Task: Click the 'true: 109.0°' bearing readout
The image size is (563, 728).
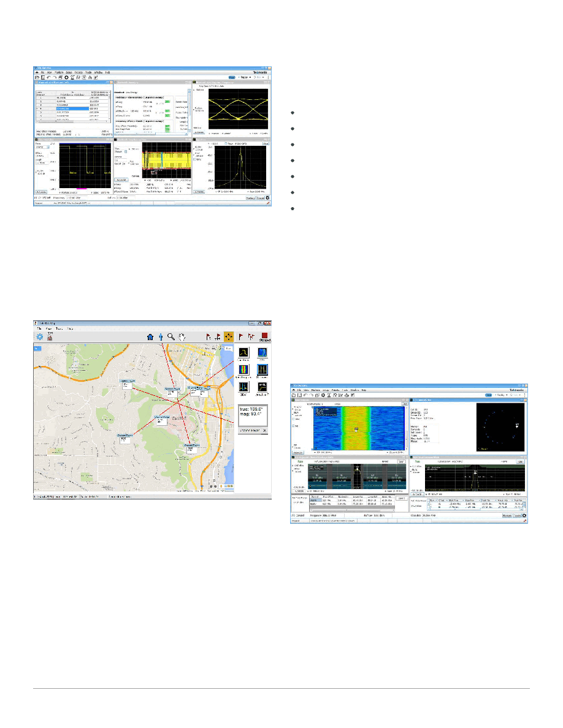Action: point(251,409)
